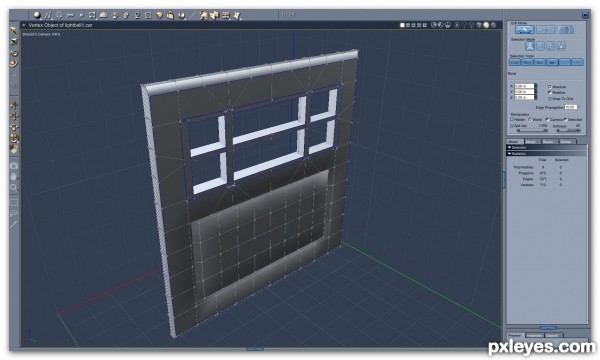
Task: Enable the Snap To Grid checkbox
Action: [549, 99]
